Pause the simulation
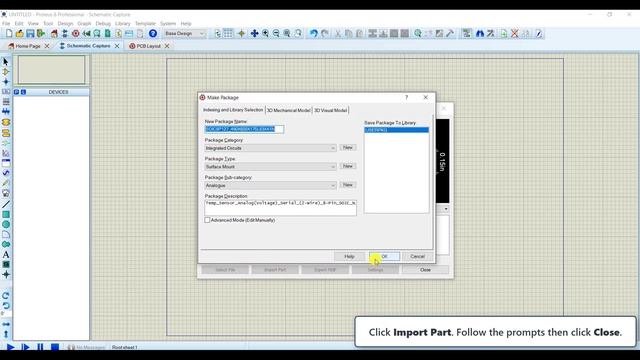The width and height of the screenshot is (640, 360). (40, 347)
